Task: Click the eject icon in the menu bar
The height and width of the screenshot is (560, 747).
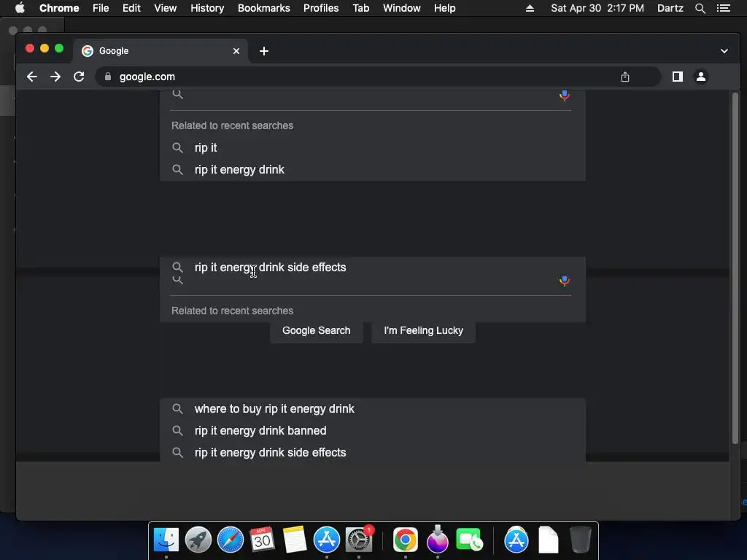Action: pos(530,8)
